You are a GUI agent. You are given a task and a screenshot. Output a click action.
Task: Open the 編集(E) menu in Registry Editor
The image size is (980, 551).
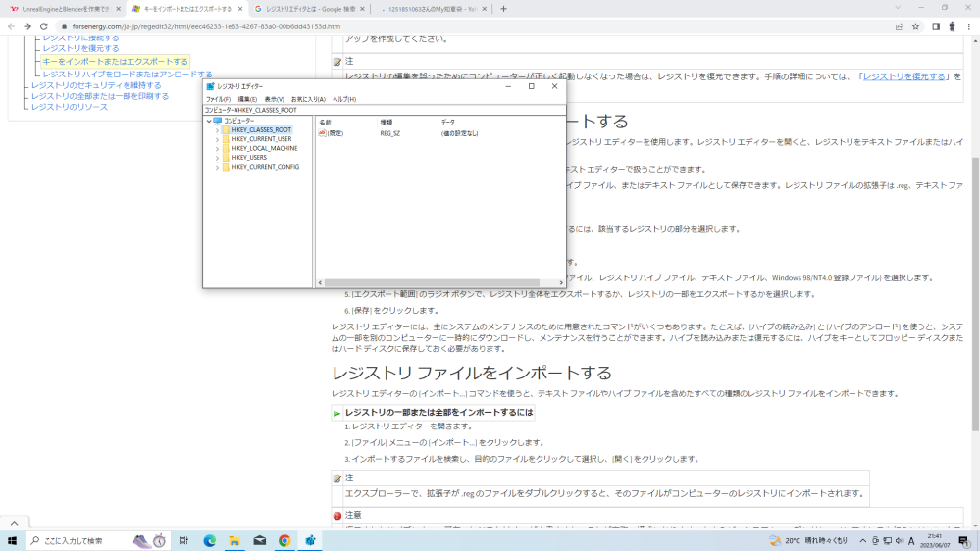click(247, 99)
